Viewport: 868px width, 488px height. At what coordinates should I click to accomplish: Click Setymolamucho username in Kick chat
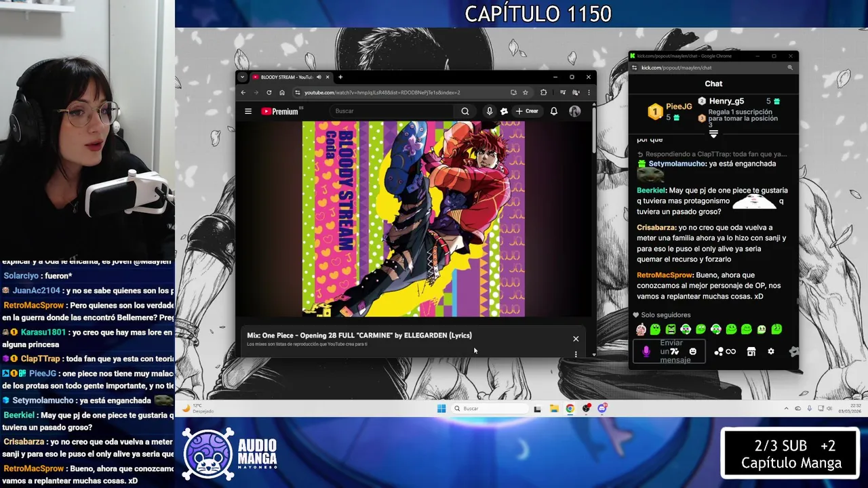tap(677, 163)
